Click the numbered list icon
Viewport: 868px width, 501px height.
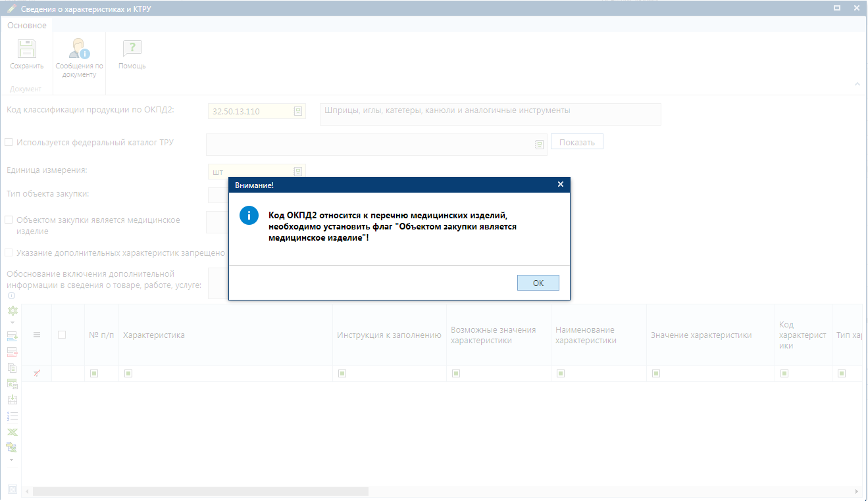point(12,416)
